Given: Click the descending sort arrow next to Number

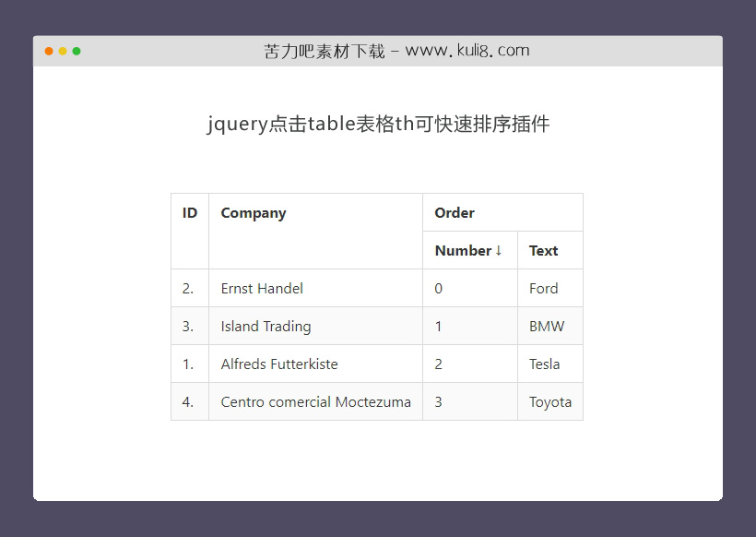Looking at the screenshot, I should pos(499,250).
